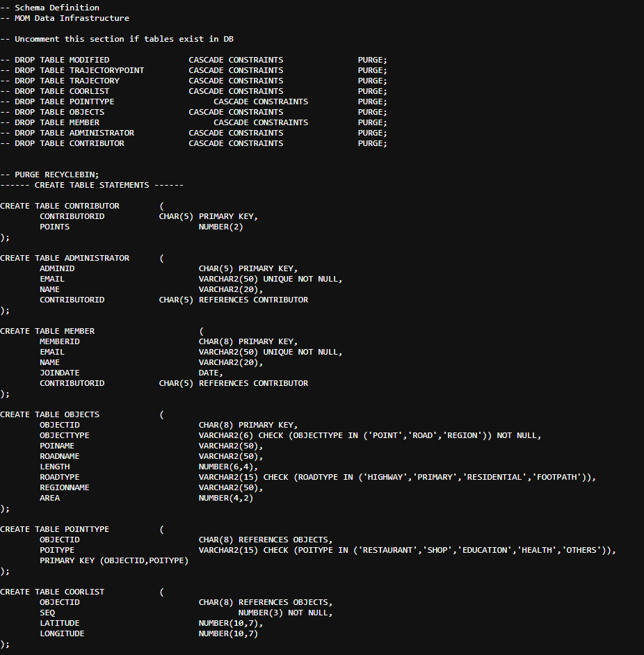Click the '-- MOM Data Infrastructure' comment
The image size is (644, 655).
point(65,18)
